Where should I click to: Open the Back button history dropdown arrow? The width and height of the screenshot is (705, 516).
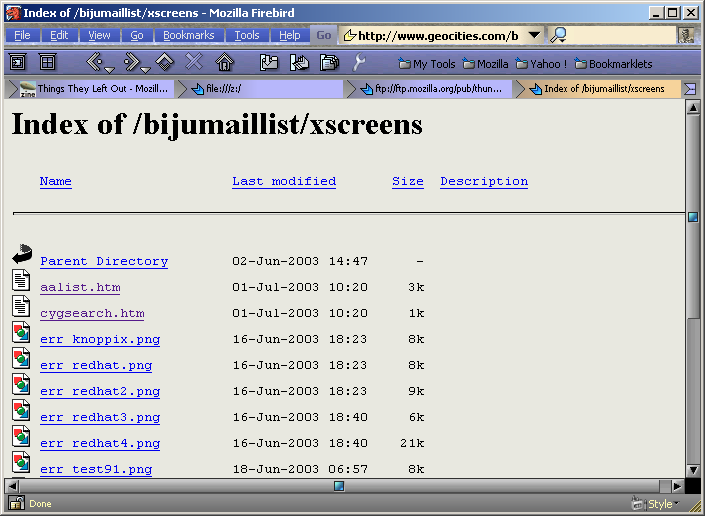click(109, 68)
